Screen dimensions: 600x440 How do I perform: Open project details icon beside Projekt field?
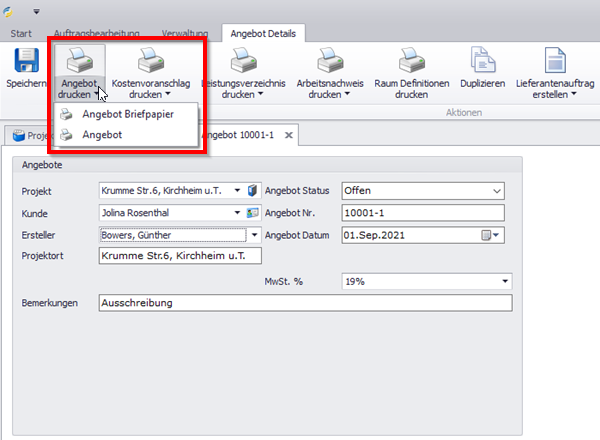click(253, 190)
